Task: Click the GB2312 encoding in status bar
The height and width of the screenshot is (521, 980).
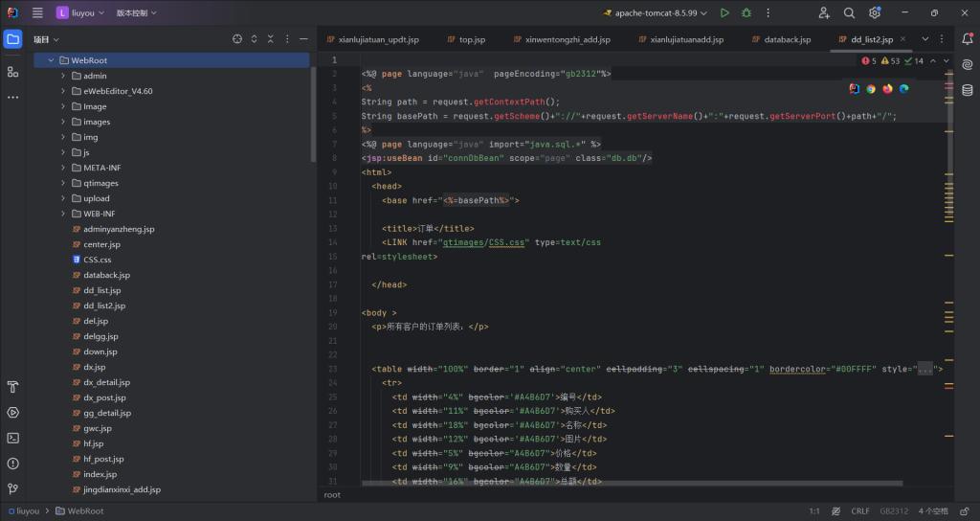Action: [x=894, y=511]
